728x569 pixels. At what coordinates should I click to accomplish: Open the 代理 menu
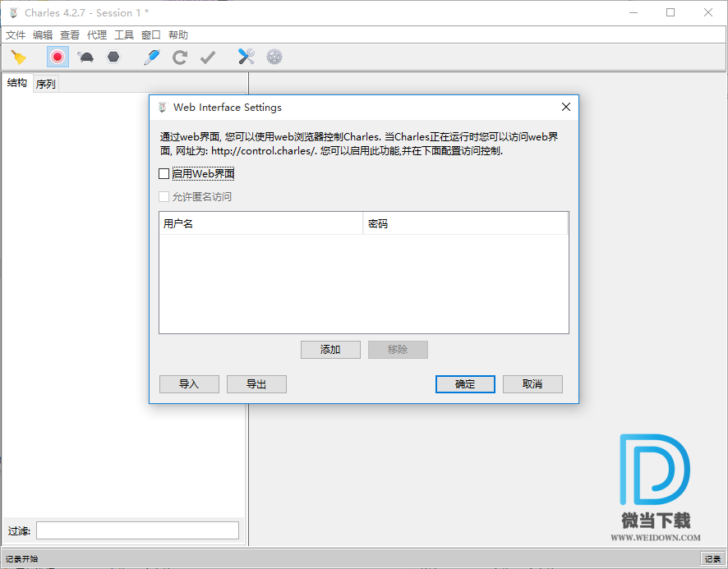[97, 34]
